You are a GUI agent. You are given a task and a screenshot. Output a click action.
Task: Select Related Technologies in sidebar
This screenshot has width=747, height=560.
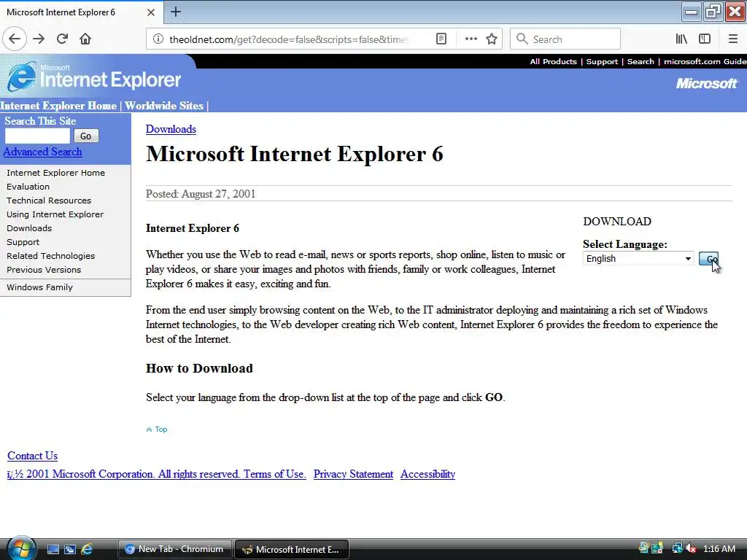pos(50,256)
